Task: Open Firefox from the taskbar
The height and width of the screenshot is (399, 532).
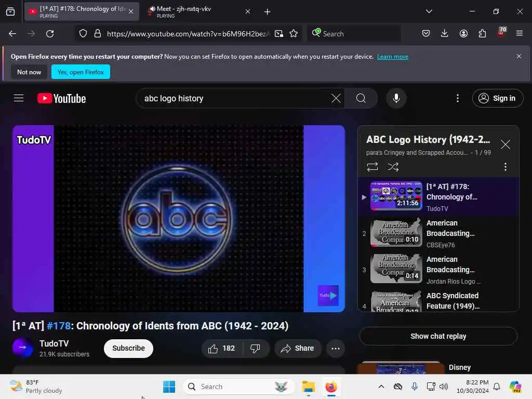Action: [331, 387]
